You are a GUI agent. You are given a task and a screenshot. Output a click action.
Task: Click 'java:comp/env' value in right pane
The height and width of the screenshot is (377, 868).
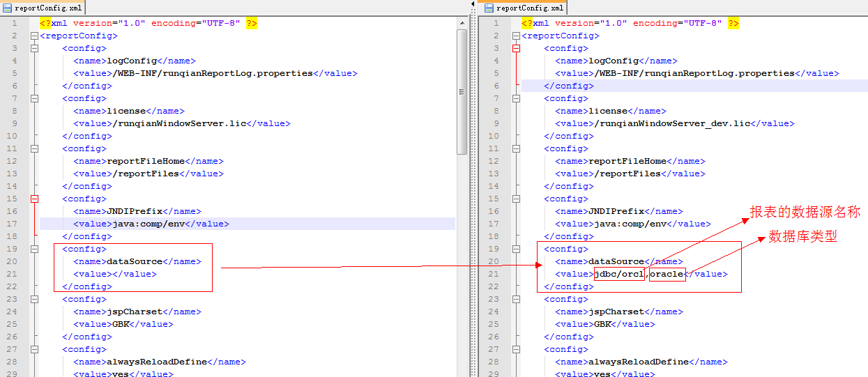[630, 224]
